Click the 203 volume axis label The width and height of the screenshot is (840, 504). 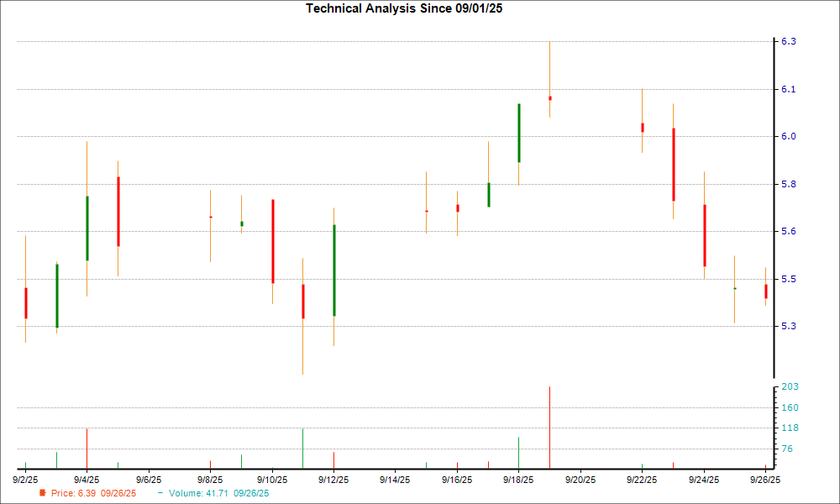tap(790, 386)
